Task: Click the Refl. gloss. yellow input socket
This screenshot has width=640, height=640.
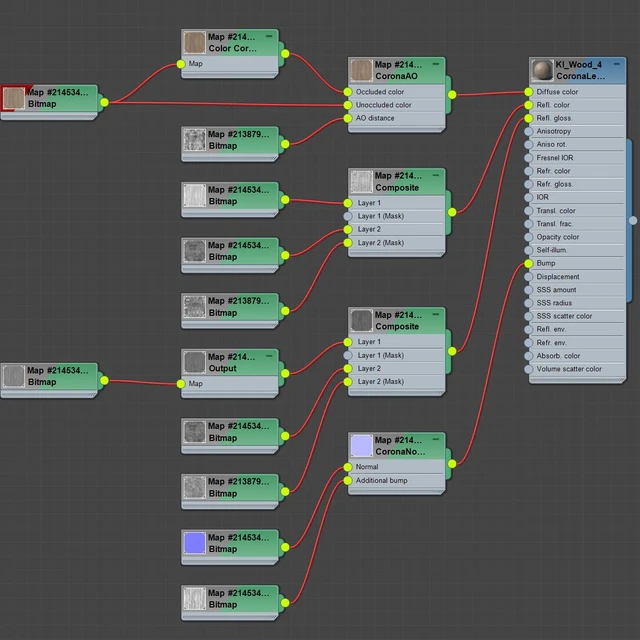Action: pyautogui.click(x=529, y=118)
